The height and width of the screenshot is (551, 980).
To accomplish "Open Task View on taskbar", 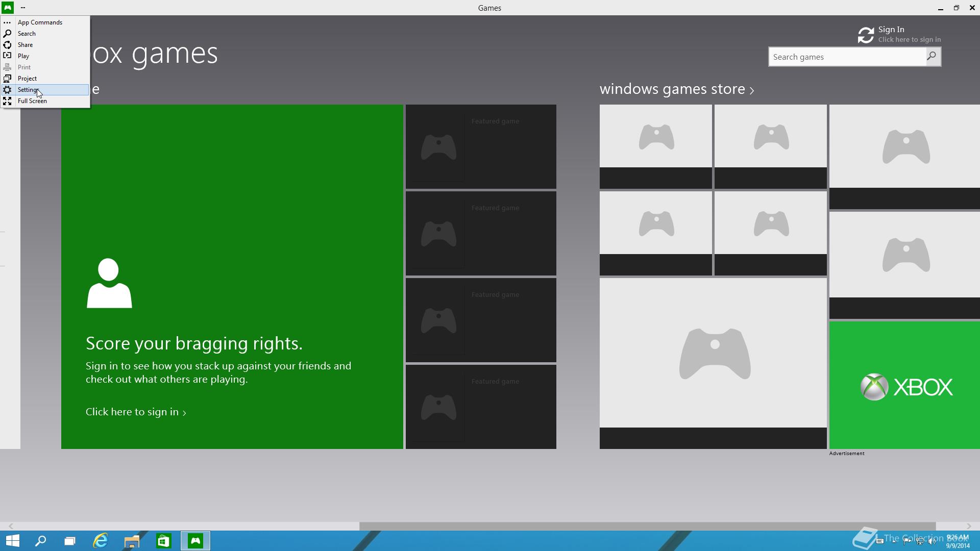I will (70, 541).
